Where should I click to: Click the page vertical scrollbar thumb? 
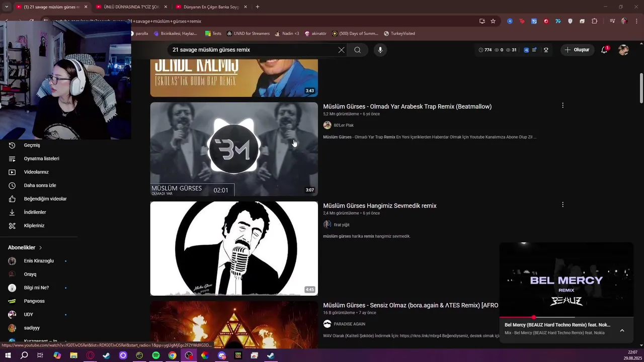(641, 88)
